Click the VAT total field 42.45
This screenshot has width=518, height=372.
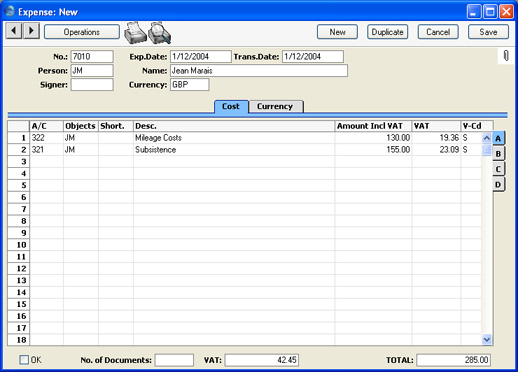(262, 360)
